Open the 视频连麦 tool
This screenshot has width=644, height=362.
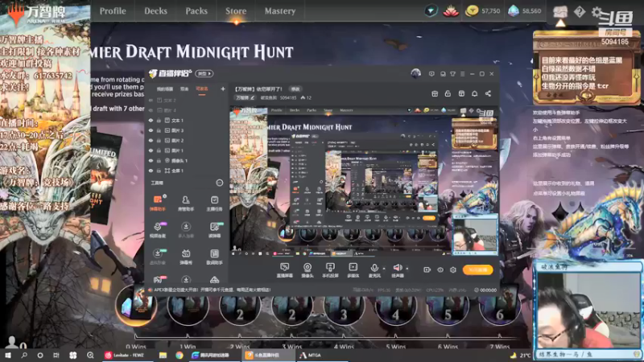coord(158,230)
